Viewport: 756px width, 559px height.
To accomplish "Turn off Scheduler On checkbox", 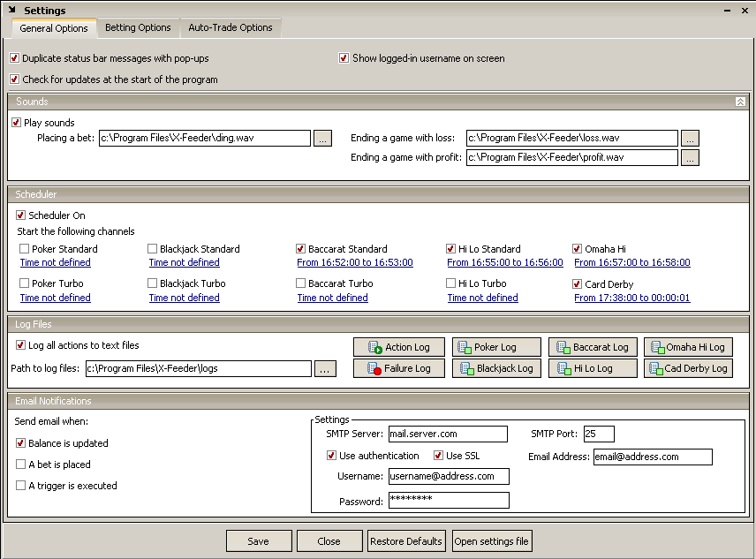I will pos(20,215).
